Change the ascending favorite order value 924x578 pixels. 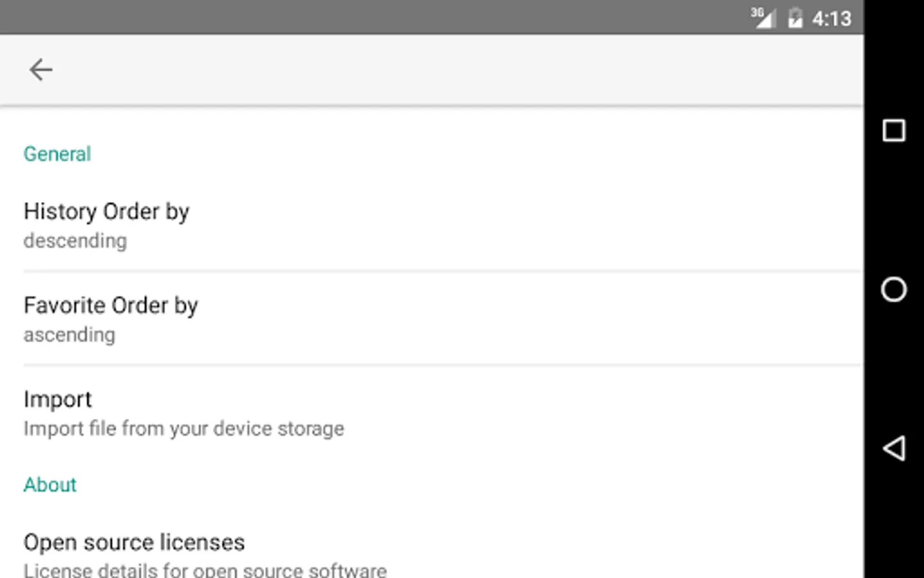[69, 335]
